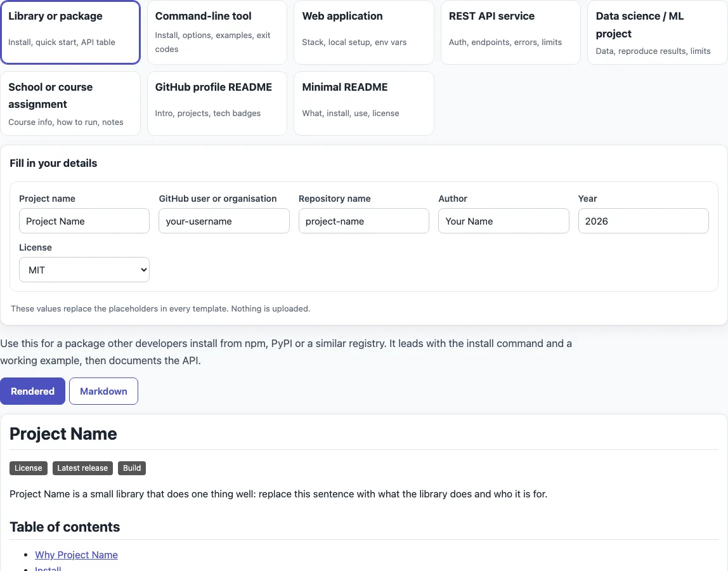Click the 'Nothing is uploaded' note text

271,308
